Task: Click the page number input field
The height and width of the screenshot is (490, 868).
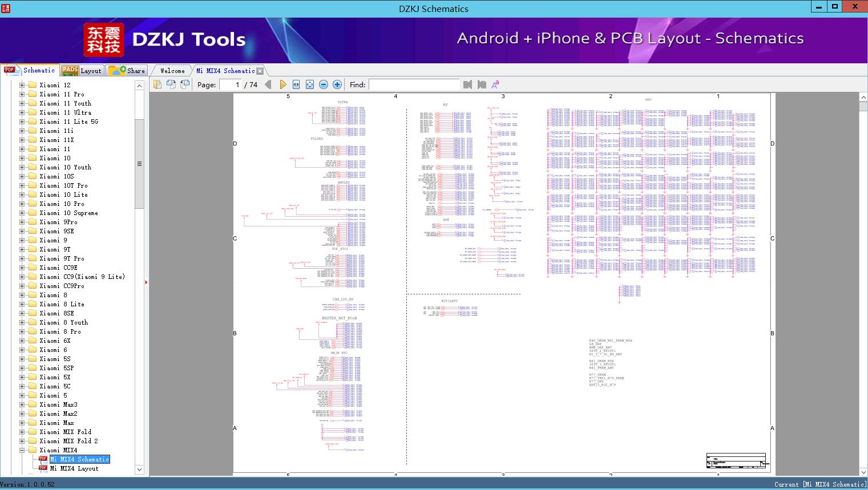Action: pos(231,84)
